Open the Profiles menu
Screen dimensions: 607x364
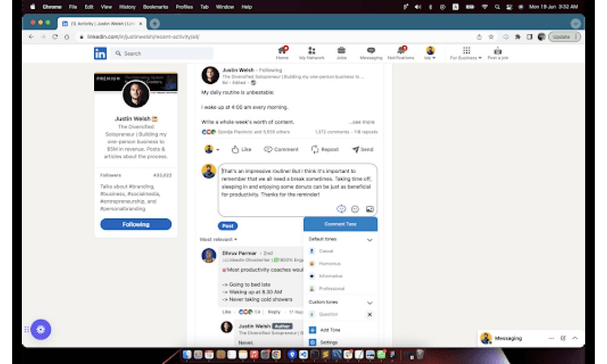(185, 7)
